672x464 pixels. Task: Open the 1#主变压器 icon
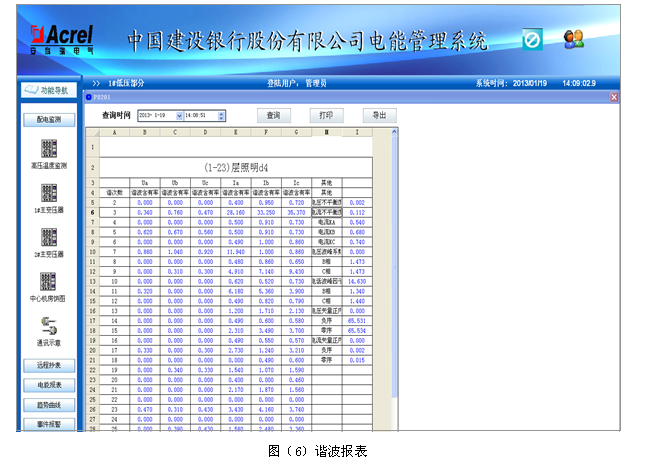coord(49,193)
